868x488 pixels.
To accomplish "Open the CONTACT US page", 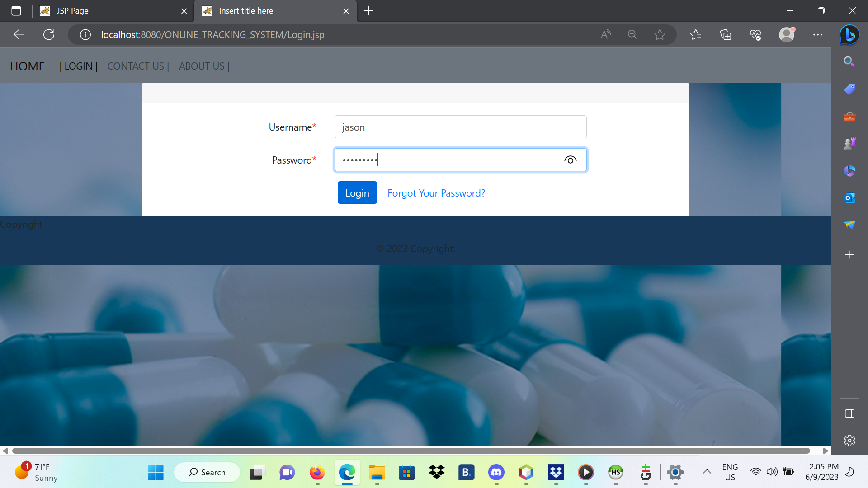I will [x=136, y=66].
